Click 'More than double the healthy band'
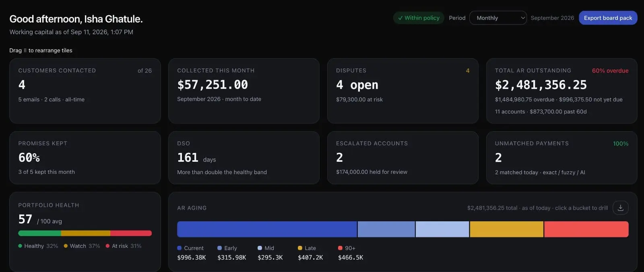Viewport: 644px width, 272px height. 222,172
